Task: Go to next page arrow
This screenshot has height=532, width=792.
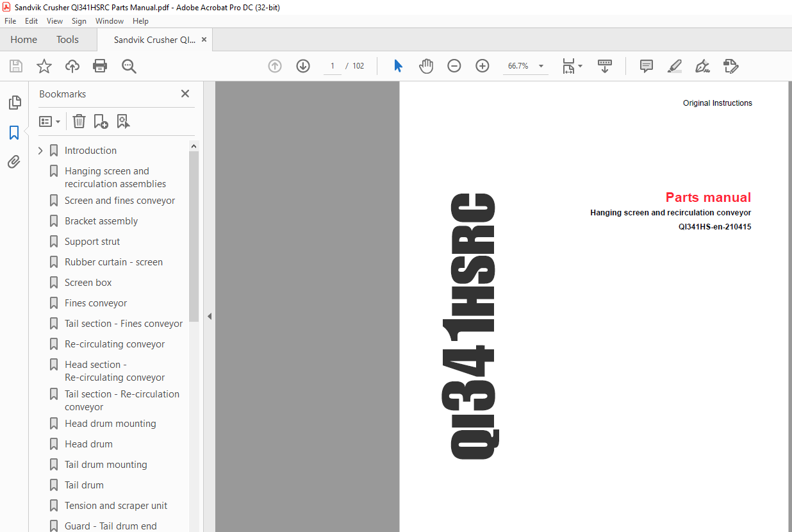Action: point(303,66)
